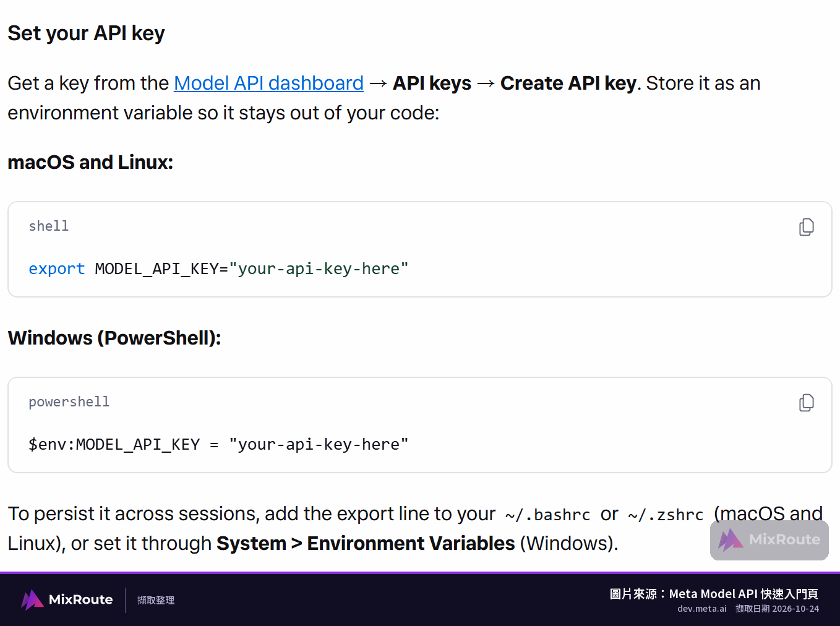Select the "export" keyword in shell block

(56, 269)
